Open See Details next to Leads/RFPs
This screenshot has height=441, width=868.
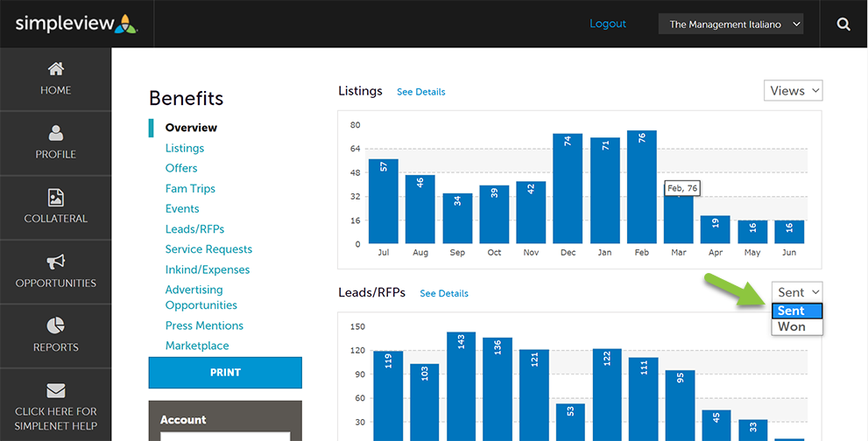[x=444, y=293]
